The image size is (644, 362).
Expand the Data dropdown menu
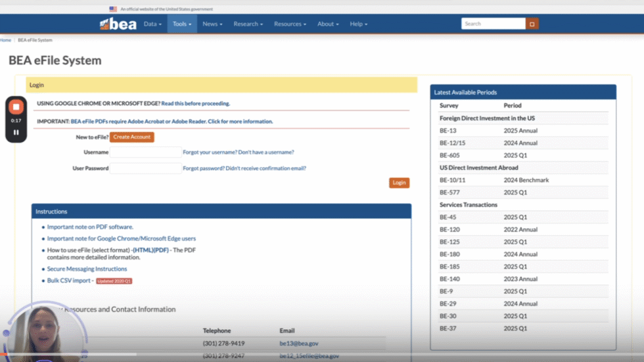point(152,24)
